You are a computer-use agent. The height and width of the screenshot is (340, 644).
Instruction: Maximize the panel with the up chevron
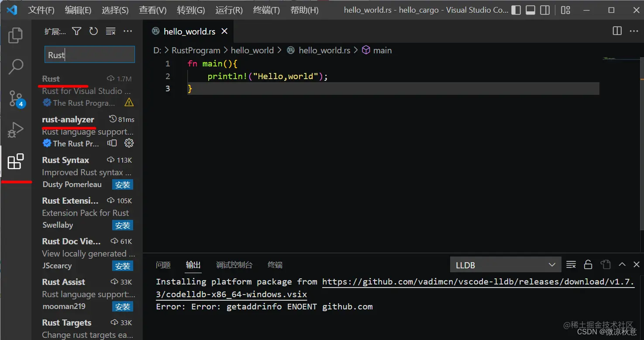(x=622, y=264)
